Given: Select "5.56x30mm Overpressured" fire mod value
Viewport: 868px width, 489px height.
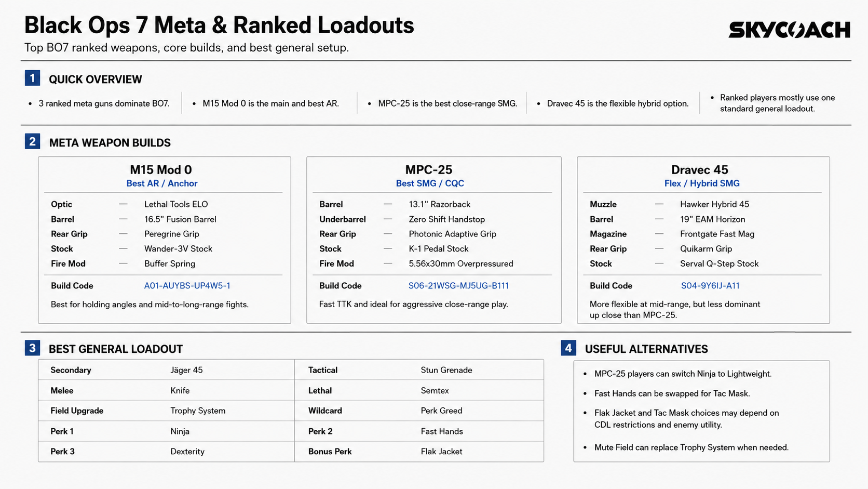Looking at the screenshot, I should pos(461,263).
